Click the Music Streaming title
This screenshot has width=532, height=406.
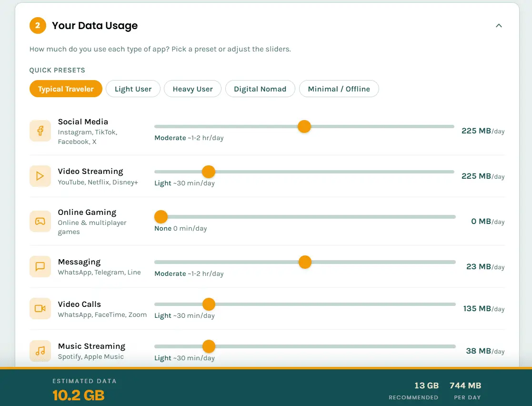(91, 346)
